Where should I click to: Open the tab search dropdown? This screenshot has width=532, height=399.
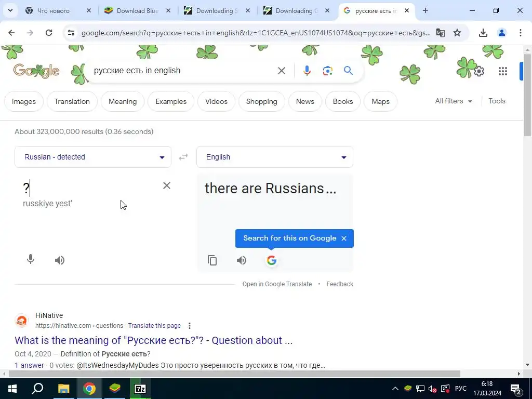[x=10, y=10]
